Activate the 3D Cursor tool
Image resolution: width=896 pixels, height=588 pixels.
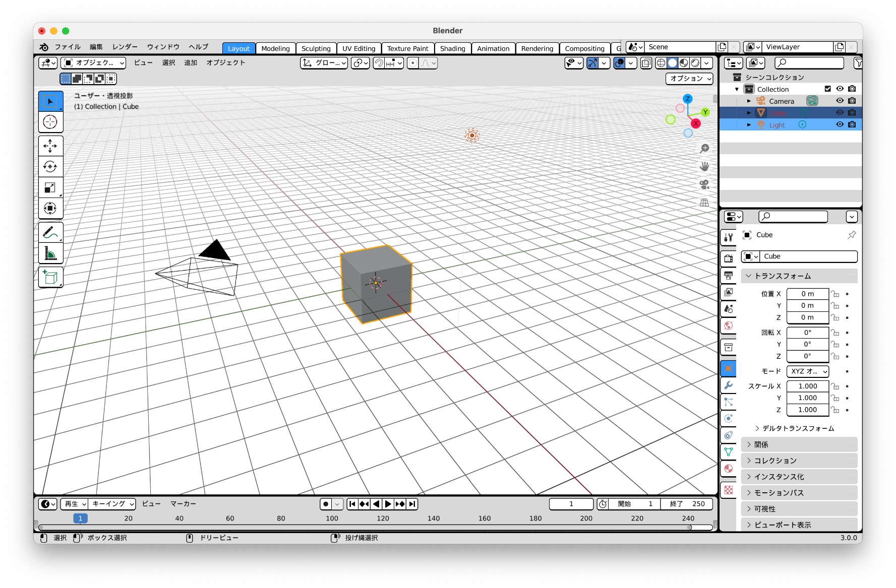(50, 122)
